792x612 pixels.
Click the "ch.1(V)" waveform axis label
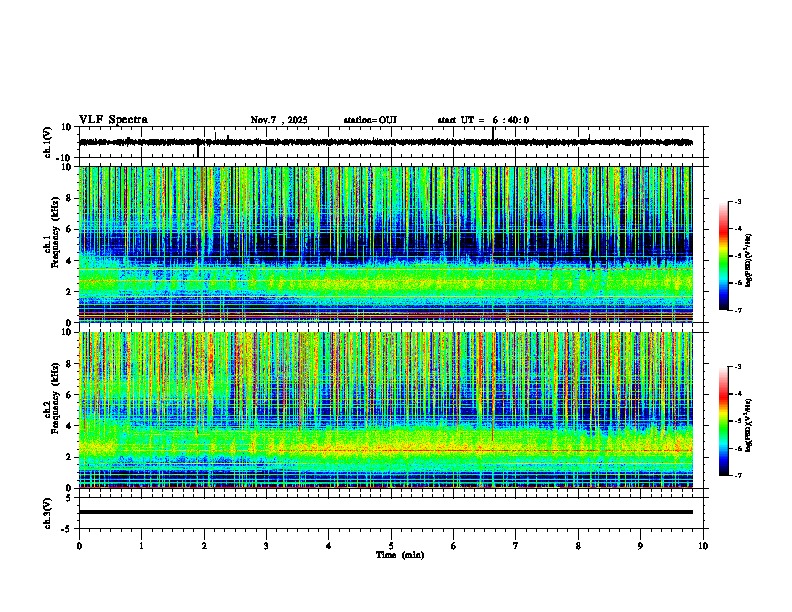click(x=48, y=142)
